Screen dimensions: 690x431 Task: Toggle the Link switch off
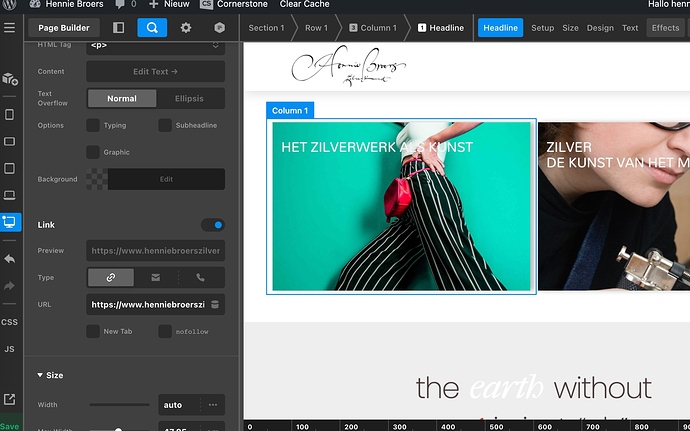click(x=213, y=225)
